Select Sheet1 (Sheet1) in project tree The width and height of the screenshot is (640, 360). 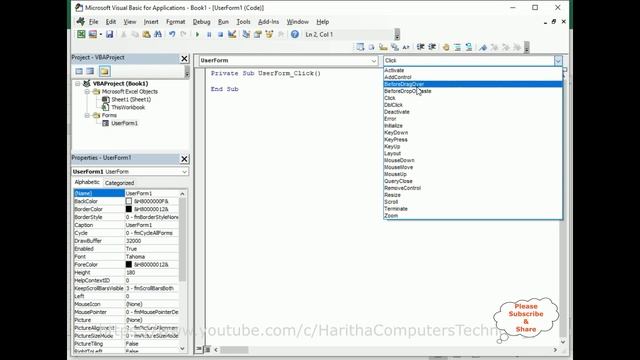(131, 99)
